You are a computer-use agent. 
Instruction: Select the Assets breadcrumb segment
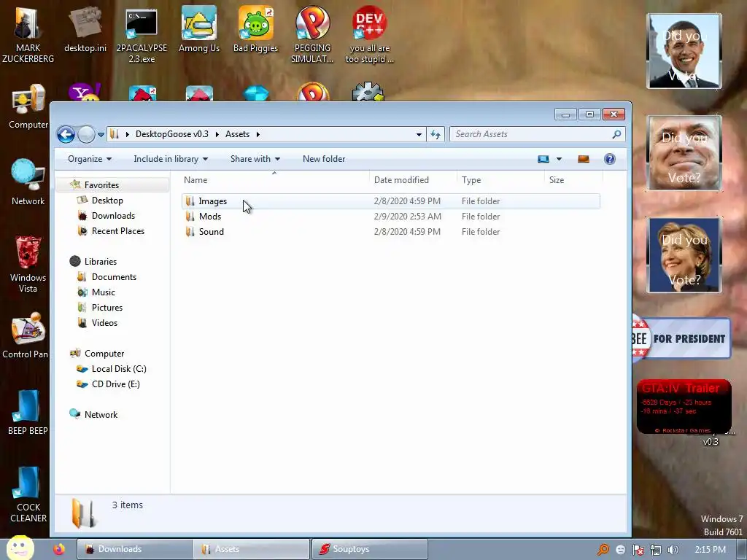pos(237,134)
